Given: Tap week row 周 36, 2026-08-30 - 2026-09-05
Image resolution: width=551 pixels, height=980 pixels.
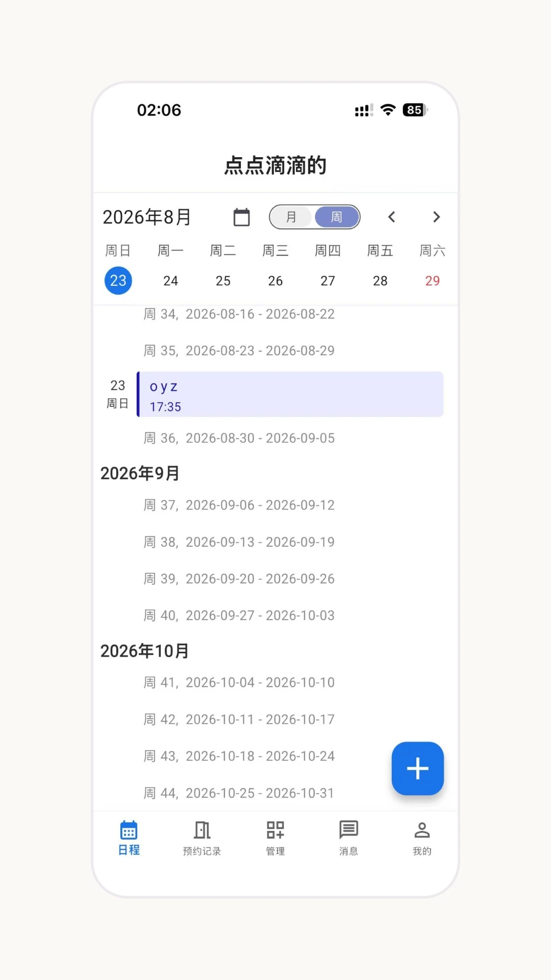Looking at the screenshot, I should (239, 438).
